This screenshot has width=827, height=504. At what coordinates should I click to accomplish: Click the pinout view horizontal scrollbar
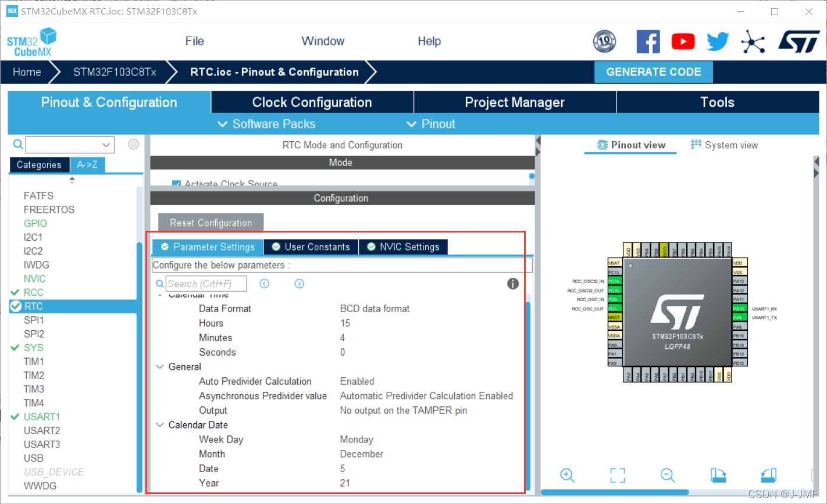point(615,492)
